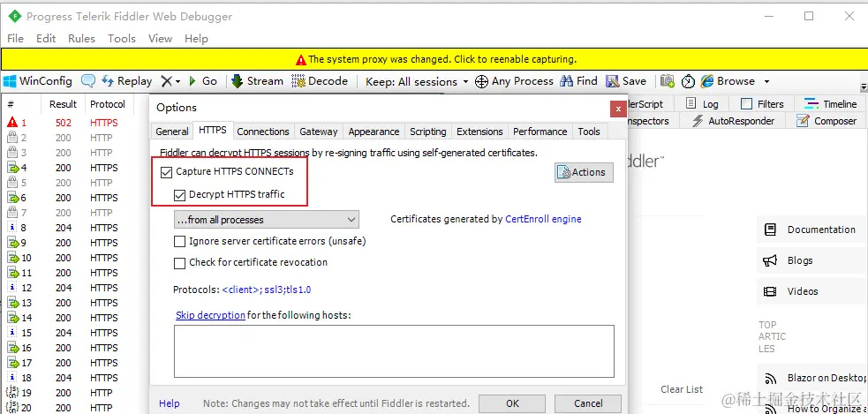This screenshot has width=868, height=414.
Task: Click the Remove X toolbar icon
Action: point(167,81)
